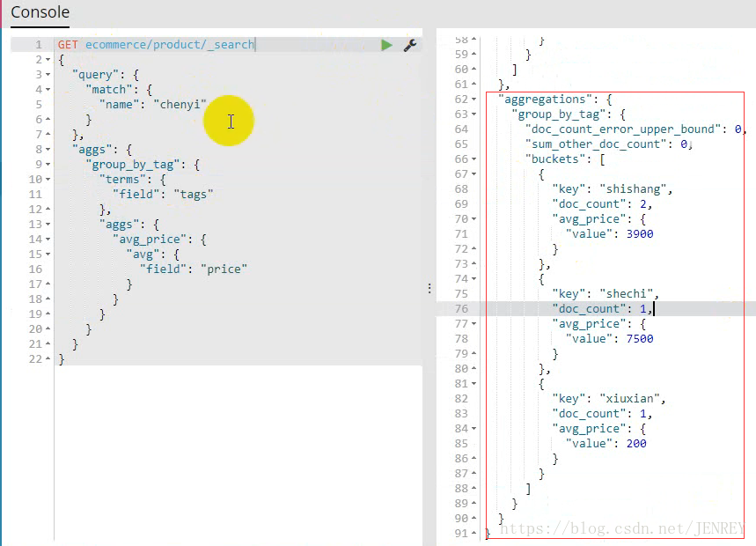Switch to the Console tab
Viewport: 756px width, 546px height.
coord(40,13)
